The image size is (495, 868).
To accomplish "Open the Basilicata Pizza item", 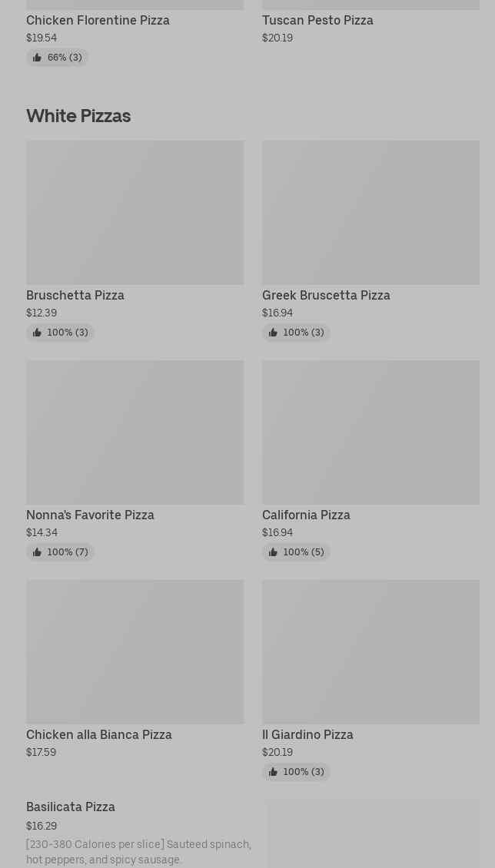I will pyautogui.click(x=71, y=807).
